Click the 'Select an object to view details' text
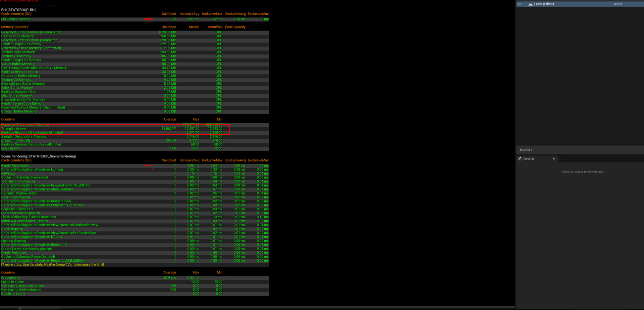644x310 pixels. click(x=582, y=172)
